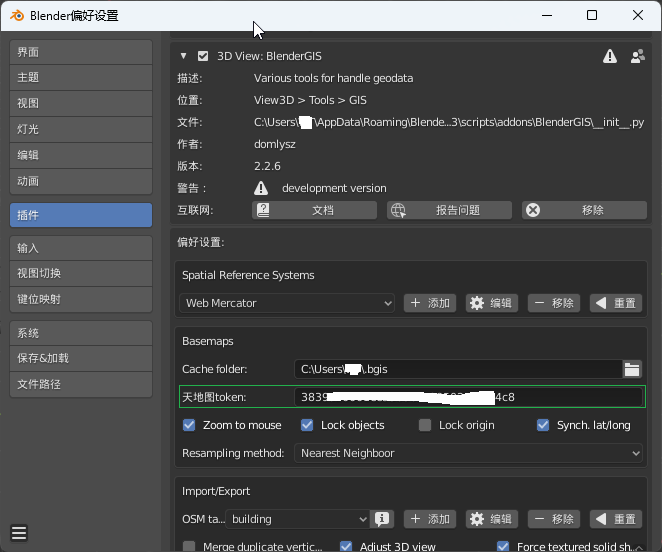The width and height of the screenshot is (662, 552).
Task: Select the 插件 add-ons tab
Action: [x=81, y=215]
